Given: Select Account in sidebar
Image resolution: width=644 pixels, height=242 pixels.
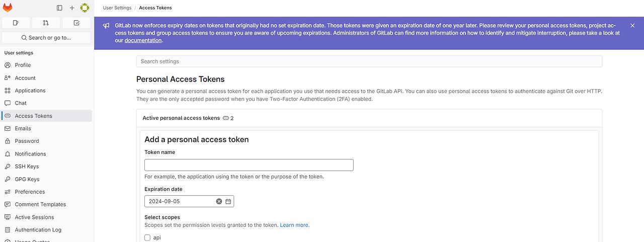Looking at the screenshot, I should click(46, 78).
